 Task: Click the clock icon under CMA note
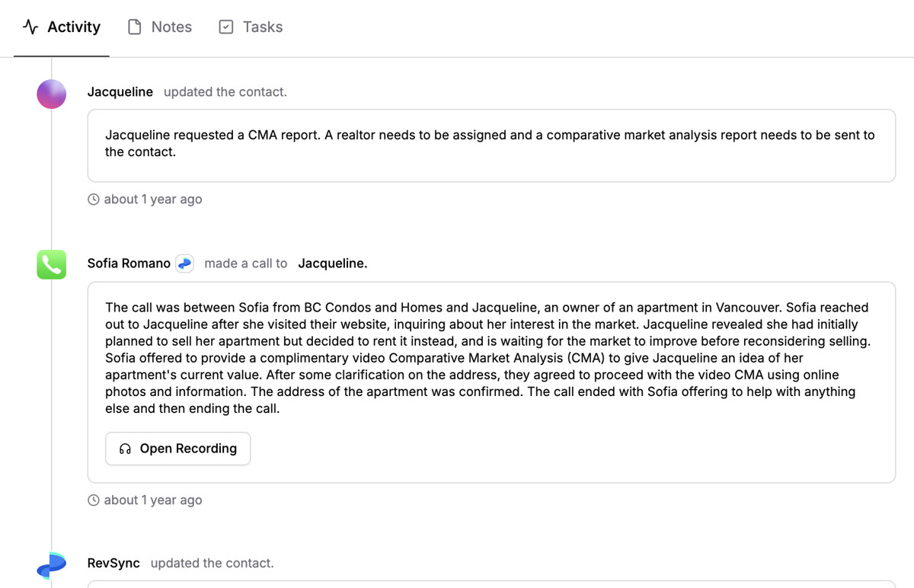tap(94, 200)
